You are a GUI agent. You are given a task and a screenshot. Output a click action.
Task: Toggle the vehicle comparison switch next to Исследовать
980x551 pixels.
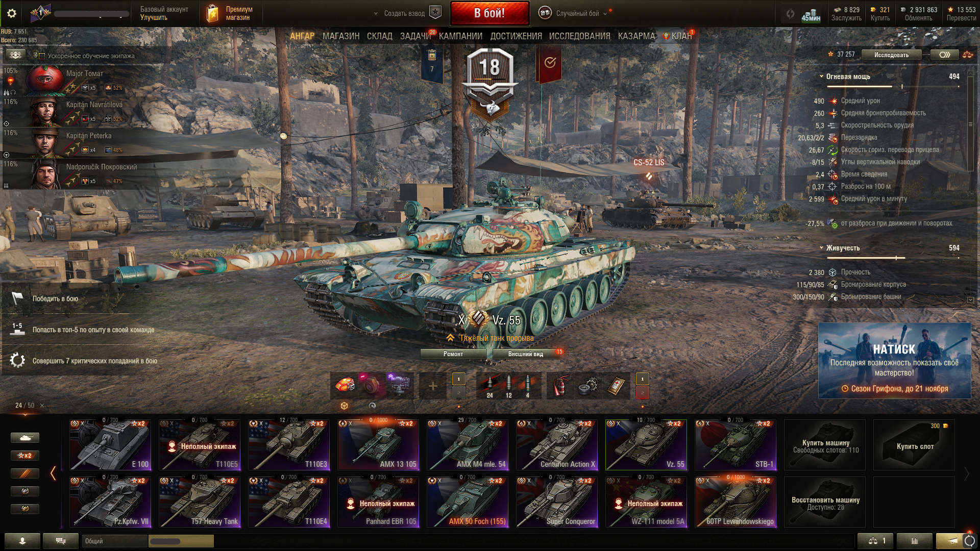click(944, 55)
